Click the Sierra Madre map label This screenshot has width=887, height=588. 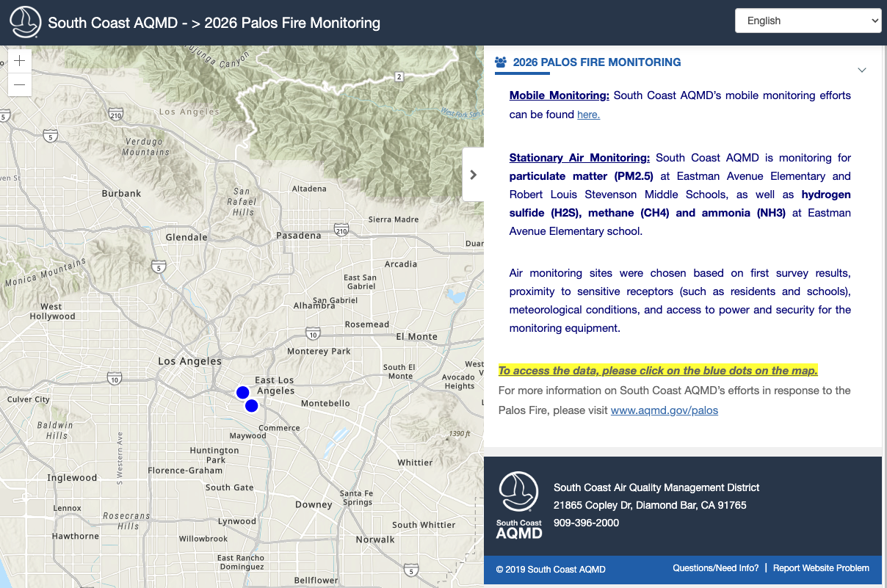pyautogui.click(x=394, y=219)
